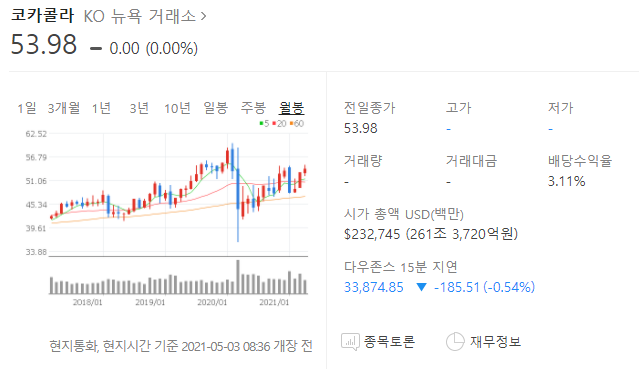Click the -185.51 (-0.54%) Dow change
The height and width of the screenshot is (369, 642).
tap(484, 287)
